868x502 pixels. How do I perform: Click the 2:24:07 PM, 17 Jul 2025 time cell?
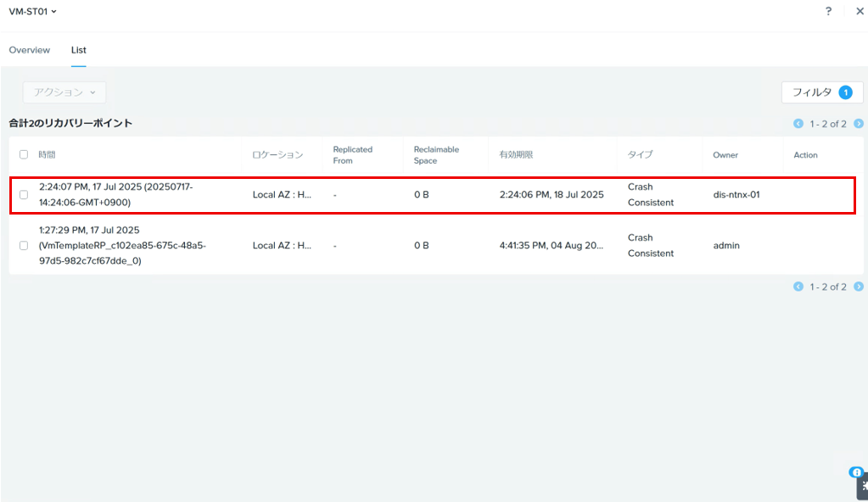click(115, 194)
